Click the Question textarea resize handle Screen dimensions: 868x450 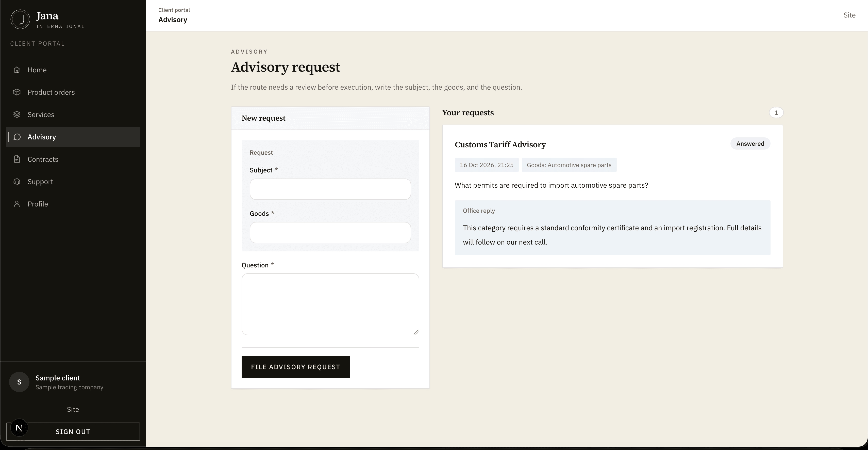(x=416, y=332)
